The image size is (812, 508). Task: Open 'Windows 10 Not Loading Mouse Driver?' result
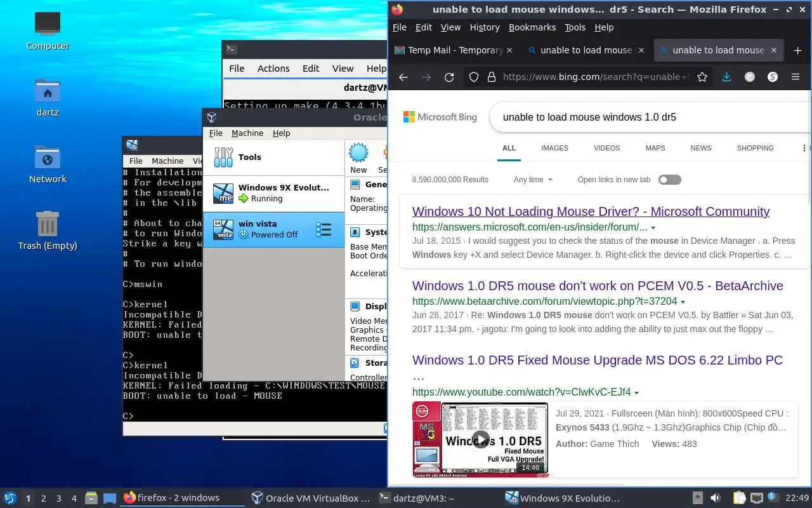(x=591, y=211)
